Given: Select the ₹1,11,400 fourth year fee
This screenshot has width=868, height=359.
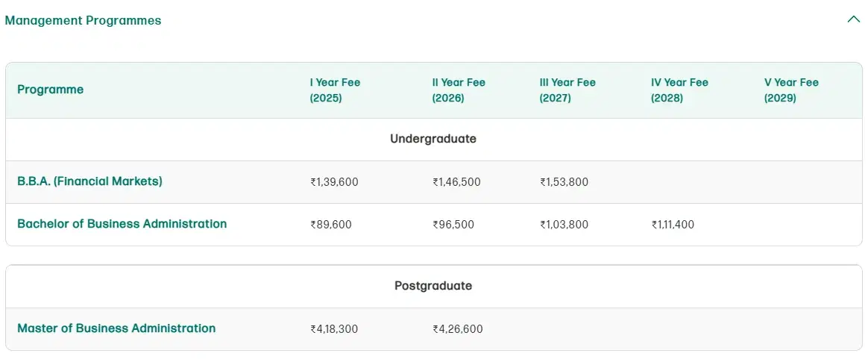Looking at the screenshot, I should pos(673,225).
